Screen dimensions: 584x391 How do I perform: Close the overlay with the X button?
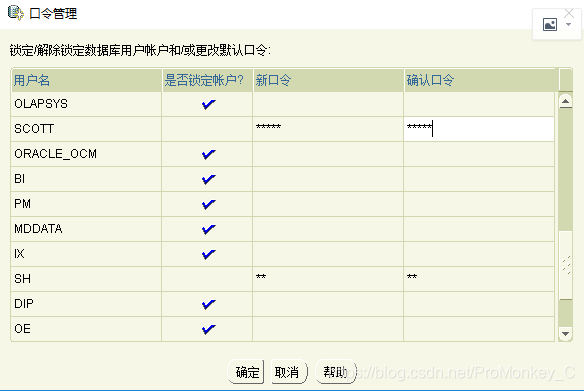point(569,13)
